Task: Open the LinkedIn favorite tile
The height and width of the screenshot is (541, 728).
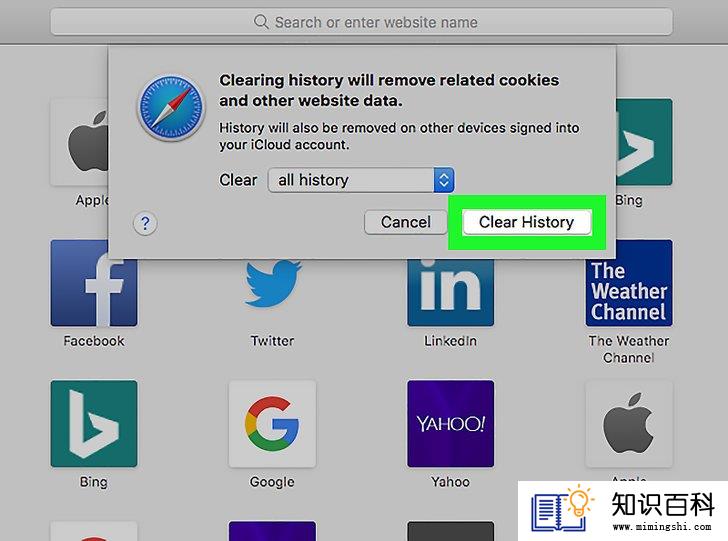Action: [x=450, y=292]
